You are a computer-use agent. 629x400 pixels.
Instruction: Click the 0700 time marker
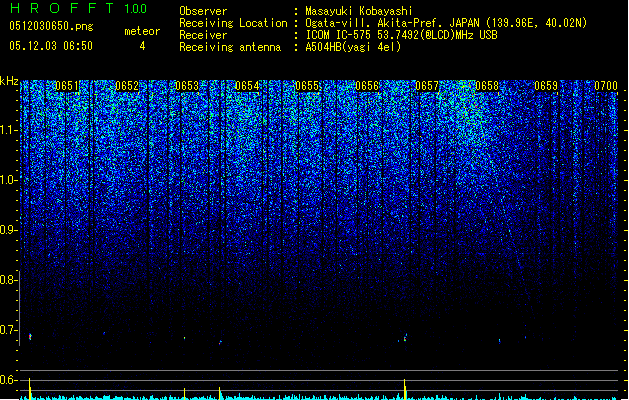pyautogui.click(x=606, y=86)
